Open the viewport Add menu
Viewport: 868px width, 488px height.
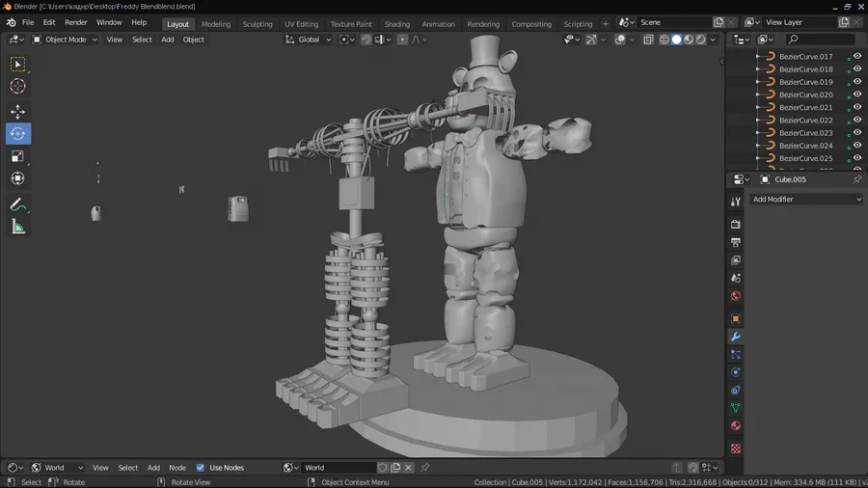167,40
